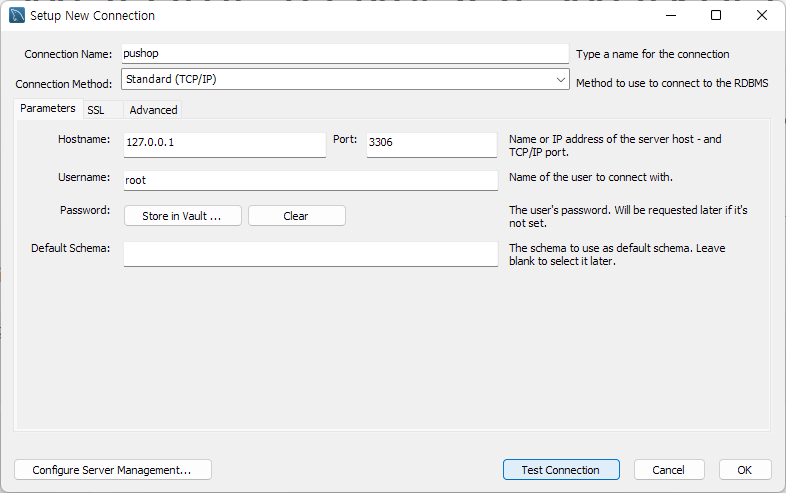Edit the Connection Name field containing pushop

[345, 53]
